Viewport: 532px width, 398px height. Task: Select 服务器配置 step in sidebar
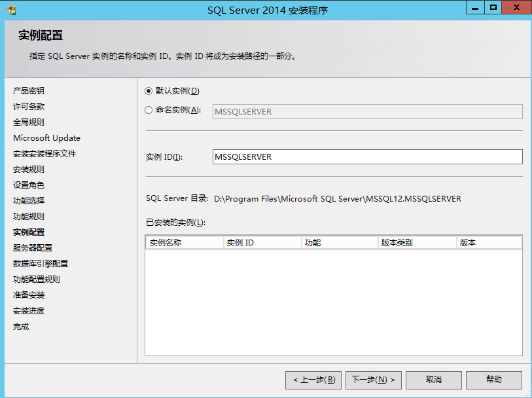[33, 247]
